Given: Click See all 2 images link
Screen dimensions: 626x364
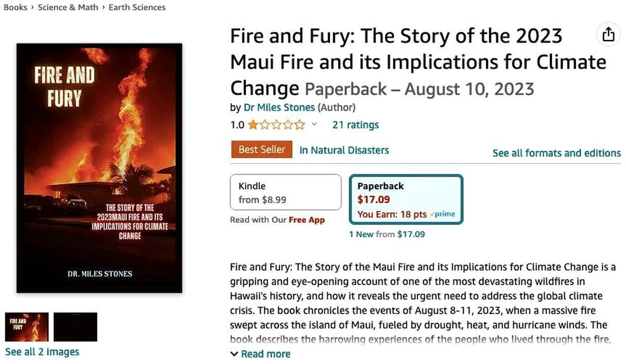Looking at the screenshot, I should point(42,352).
